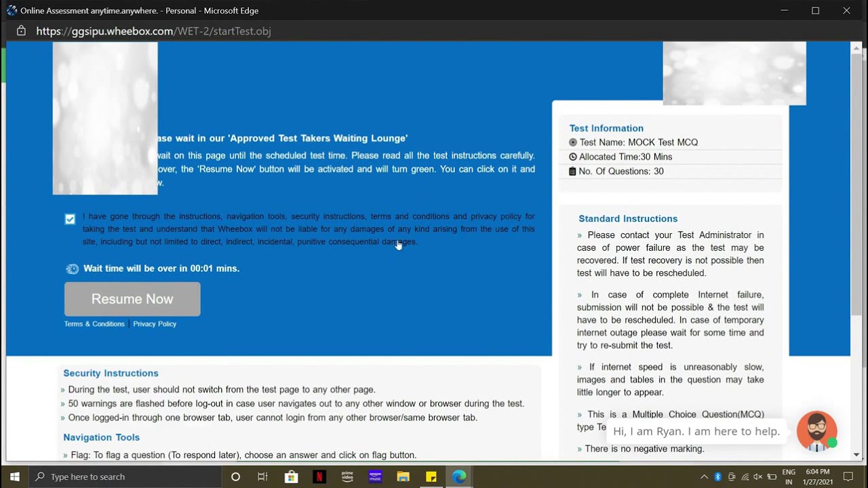Click the '50 warnings are flashed' instruction

point(296,404)
